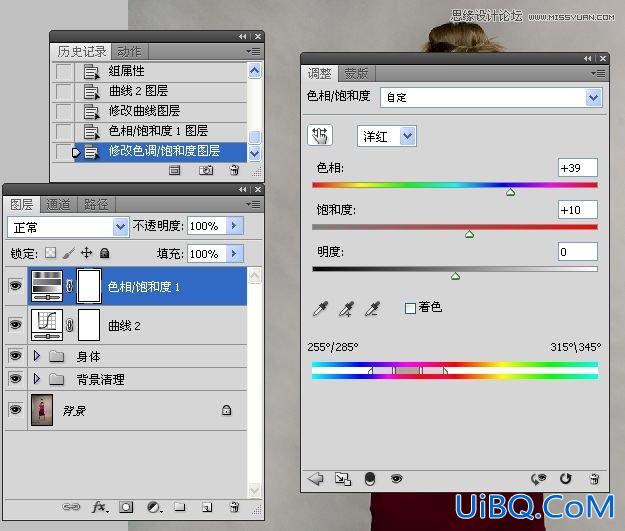Add layer mask icon

[x=126, y=507]
